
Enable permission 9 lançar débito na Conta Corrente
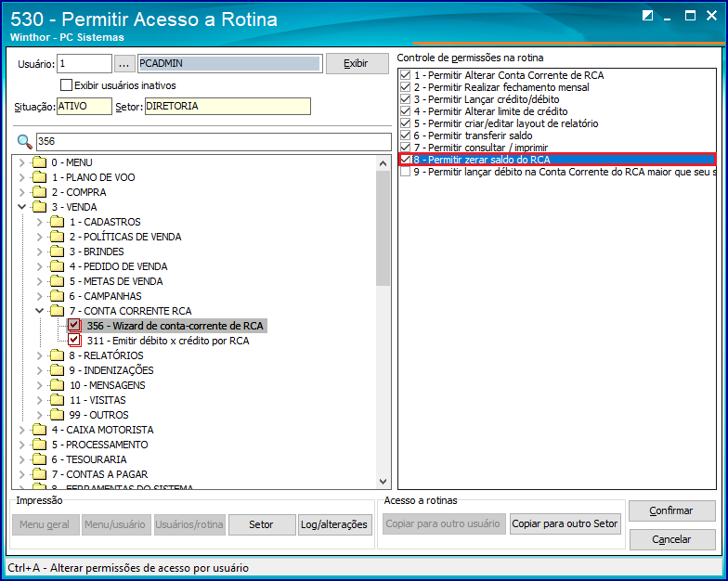405,172
